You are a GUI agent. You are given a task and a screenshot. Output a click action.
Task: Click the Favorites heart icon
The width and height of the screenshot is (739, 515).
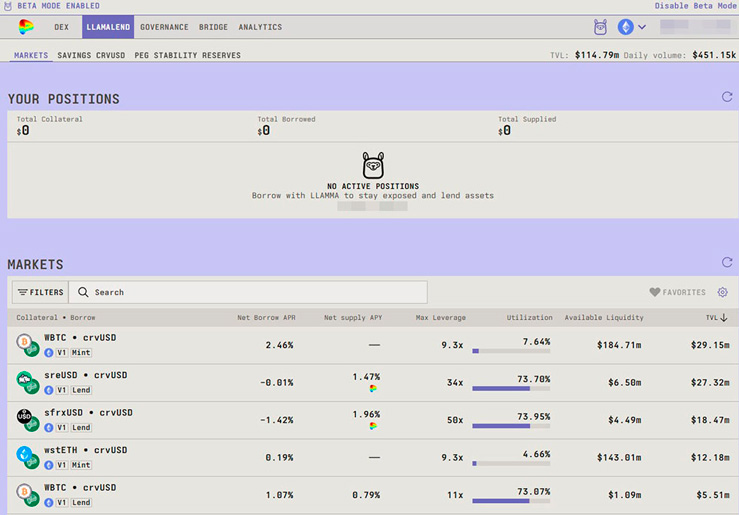point(655,292)
